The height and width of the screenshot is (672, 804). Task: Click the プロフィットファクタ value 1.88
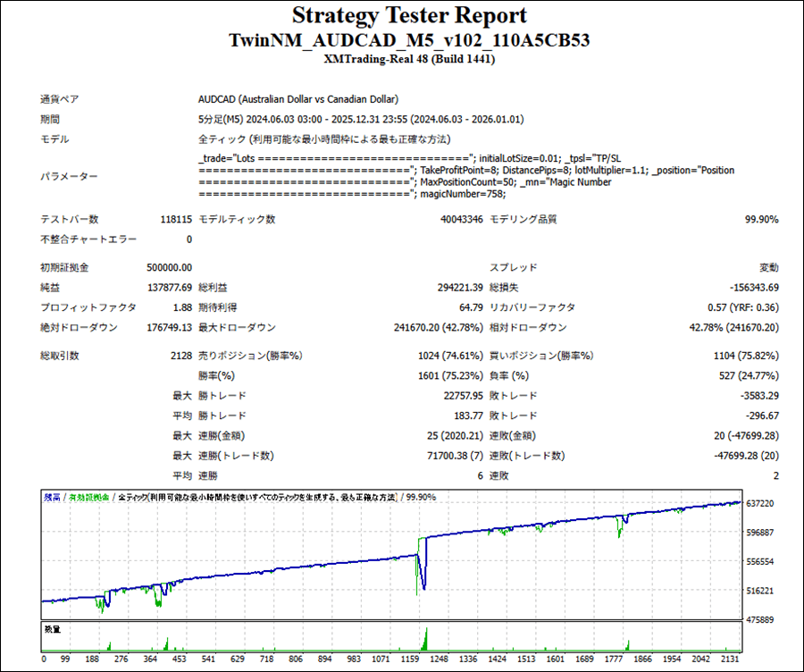coord(182,307)
